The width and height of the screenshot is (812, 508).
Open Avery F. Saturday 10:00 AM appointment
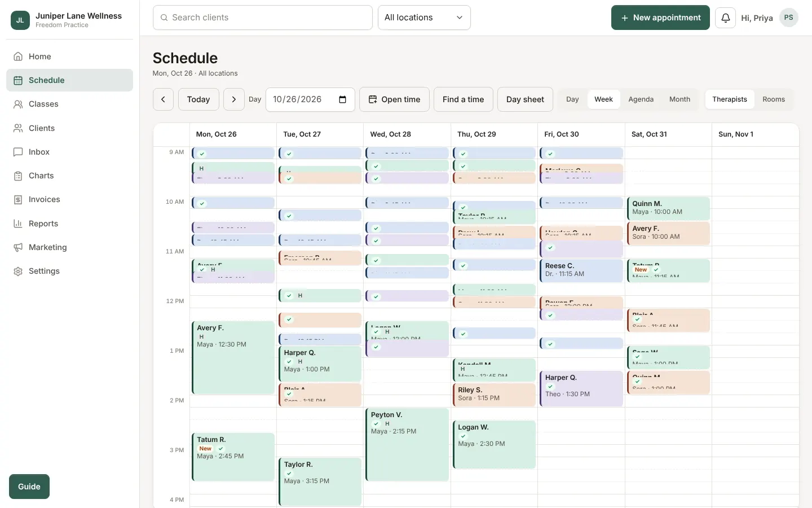[x=668, y=233]
